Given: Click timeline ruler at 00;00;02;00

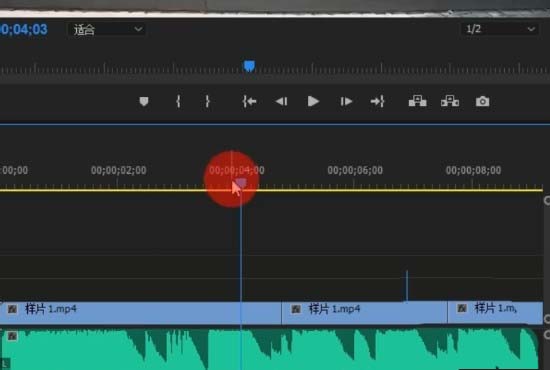Looking at the screenshot, I should 118,170.
